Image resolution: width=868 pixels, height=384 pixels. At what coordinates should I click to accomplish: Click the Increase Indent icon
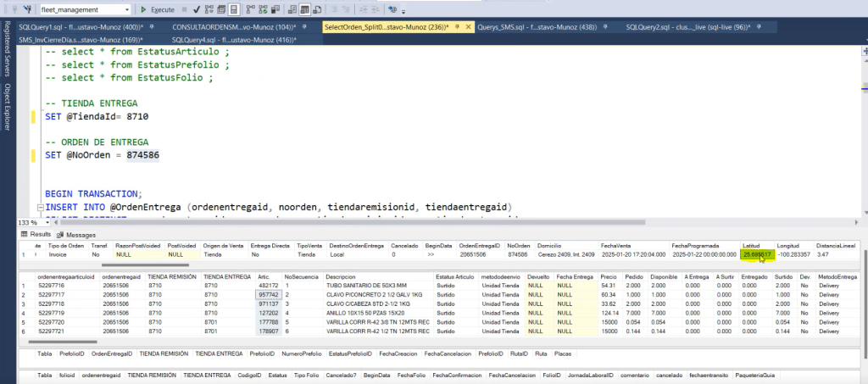click(375, 10)
